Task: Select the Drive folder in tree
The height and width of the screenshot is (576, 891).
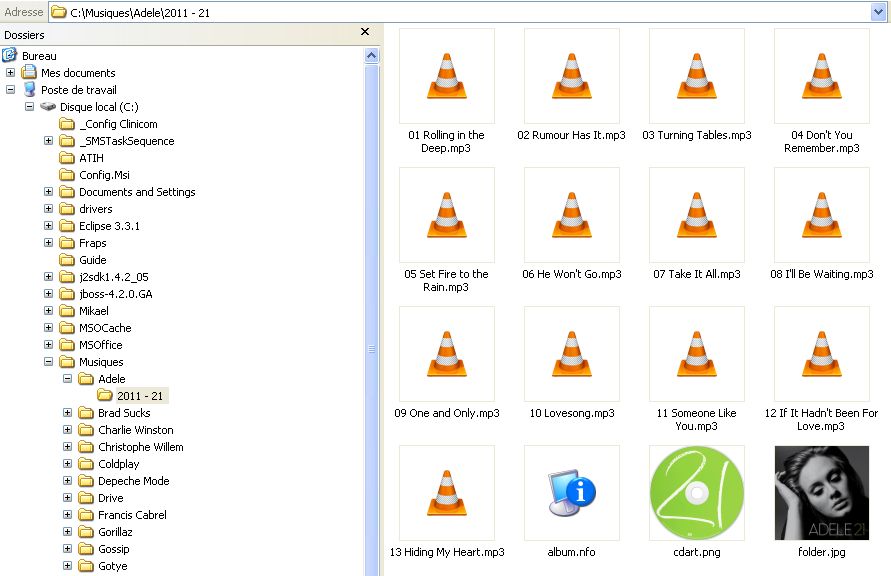Action: (x=110, y=498)
